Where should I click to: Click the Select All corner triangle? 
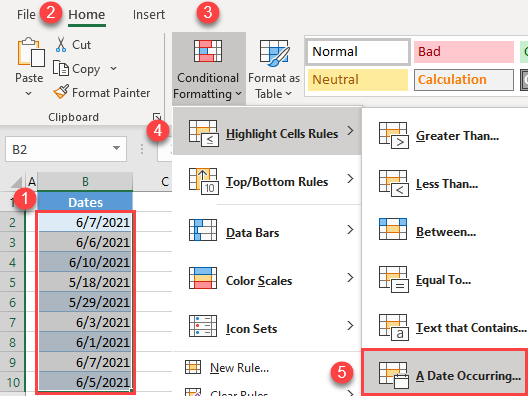pyautogui.click(x=16, y=182)
